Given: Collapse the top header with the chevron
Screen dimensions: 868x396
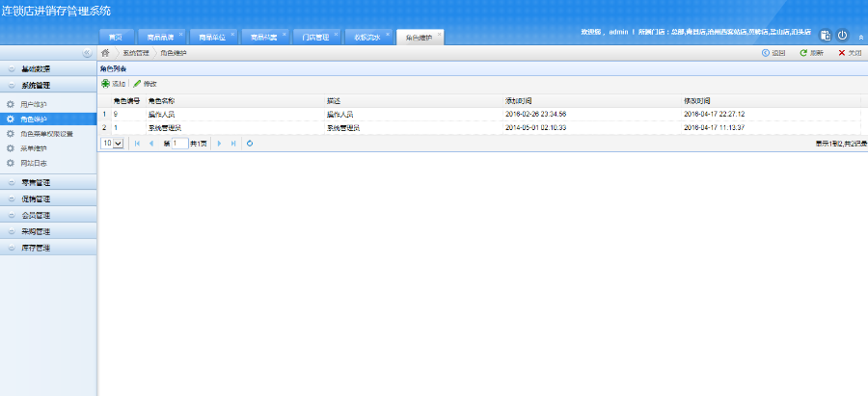Looking at the screenshot, I should (x=859, y=37).
